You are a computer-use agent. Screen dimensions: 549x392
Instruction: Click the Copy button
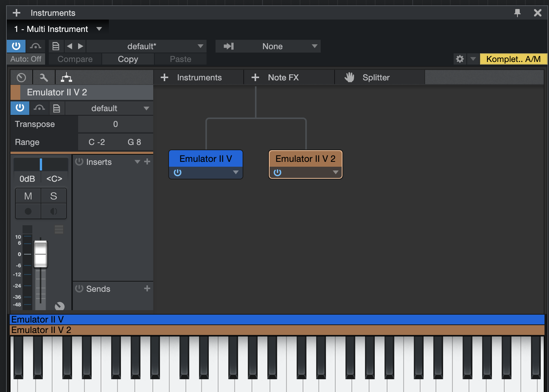128,59
